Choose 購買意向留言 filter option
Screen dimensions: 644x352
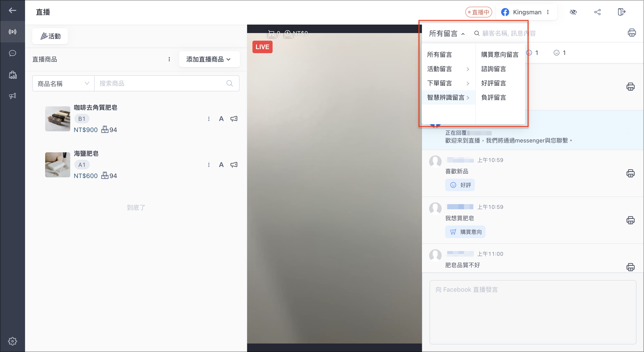(x=500, y=54)
